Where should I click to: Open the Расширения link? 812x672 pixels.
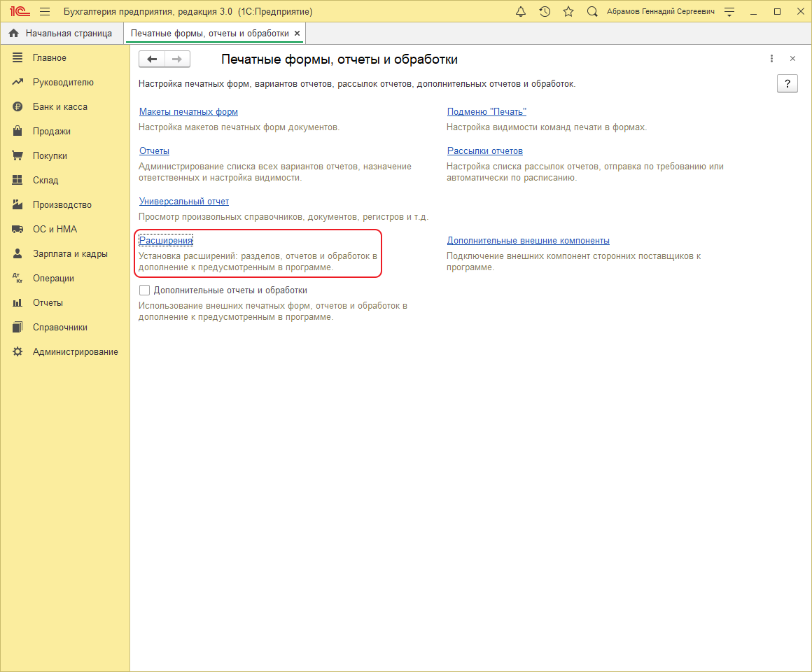pos(166,240)
